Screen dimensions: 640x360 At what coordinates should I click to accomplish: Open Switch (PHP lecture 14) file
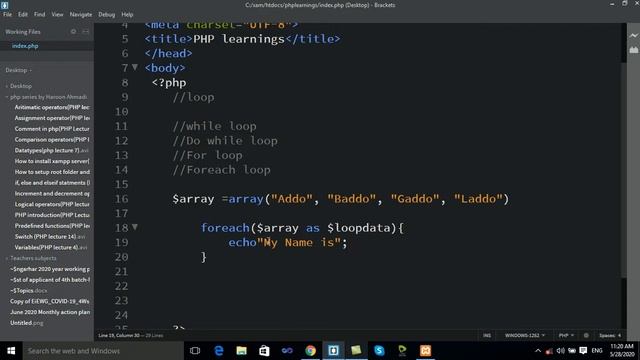point(50,237)
